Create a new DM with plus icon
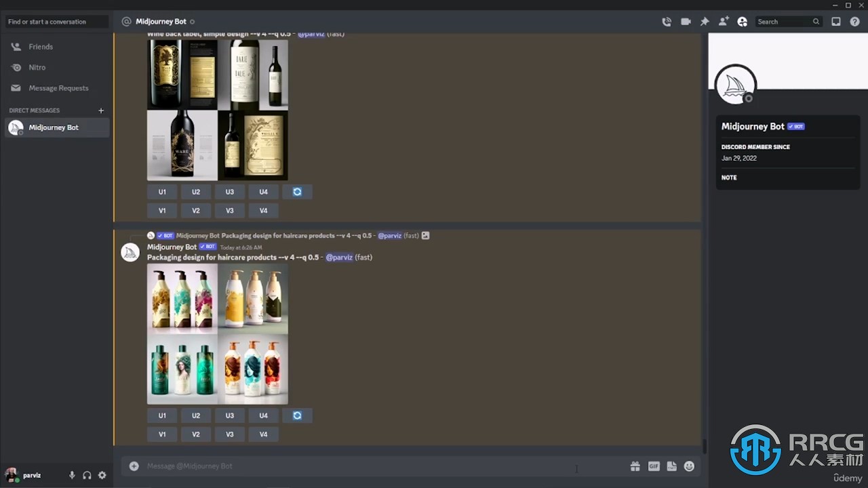 (x=101, y=110)
